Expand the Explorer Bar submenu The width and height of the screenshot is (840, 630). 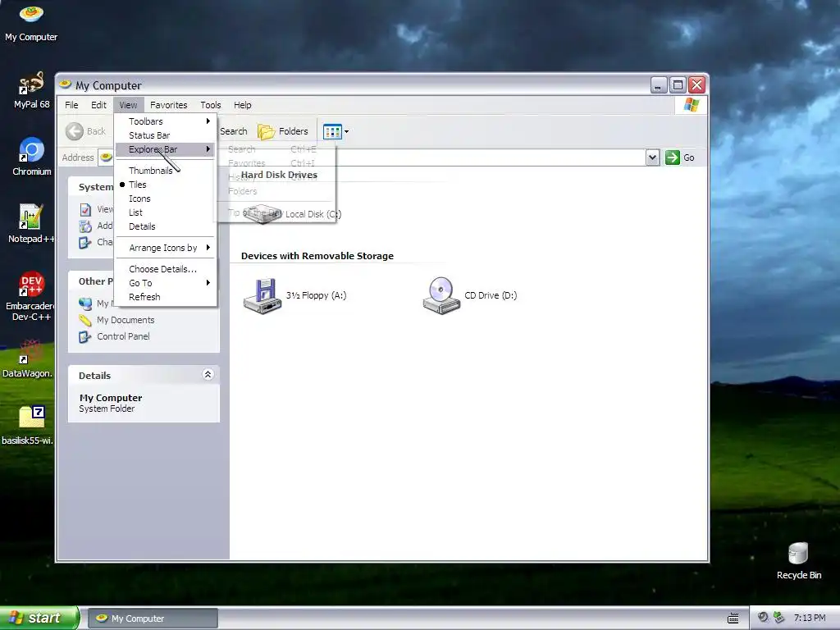tap(166, 149)
